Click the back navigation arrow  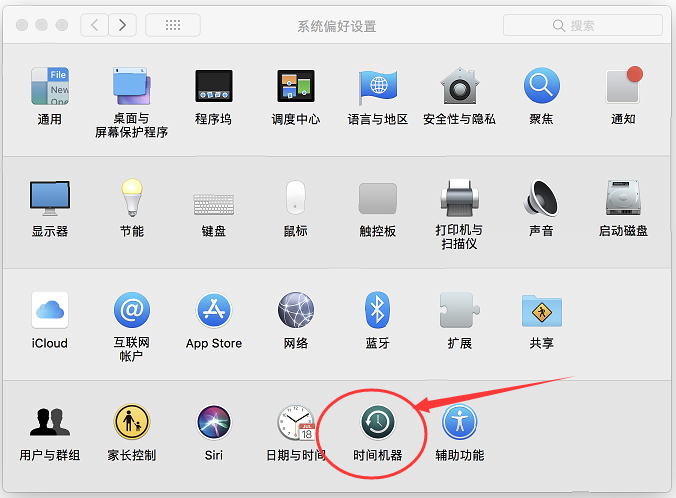coord(94,25)
